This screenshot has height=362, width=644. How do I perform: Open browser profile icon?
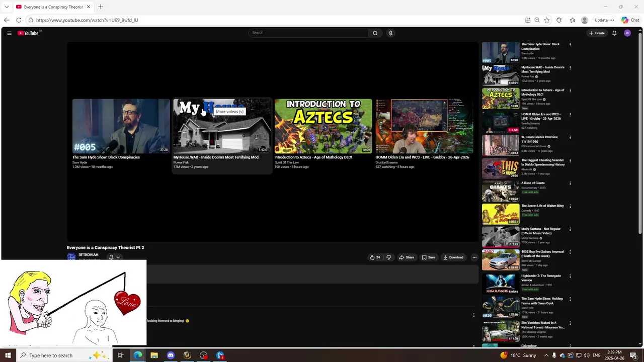coord(584,20)
